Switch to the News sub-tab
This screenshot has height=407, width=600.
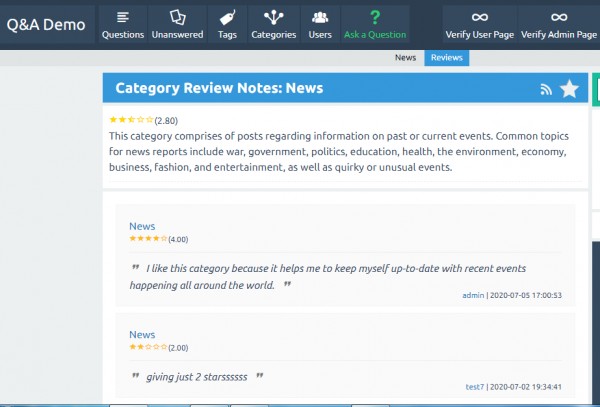pos(405,58)
